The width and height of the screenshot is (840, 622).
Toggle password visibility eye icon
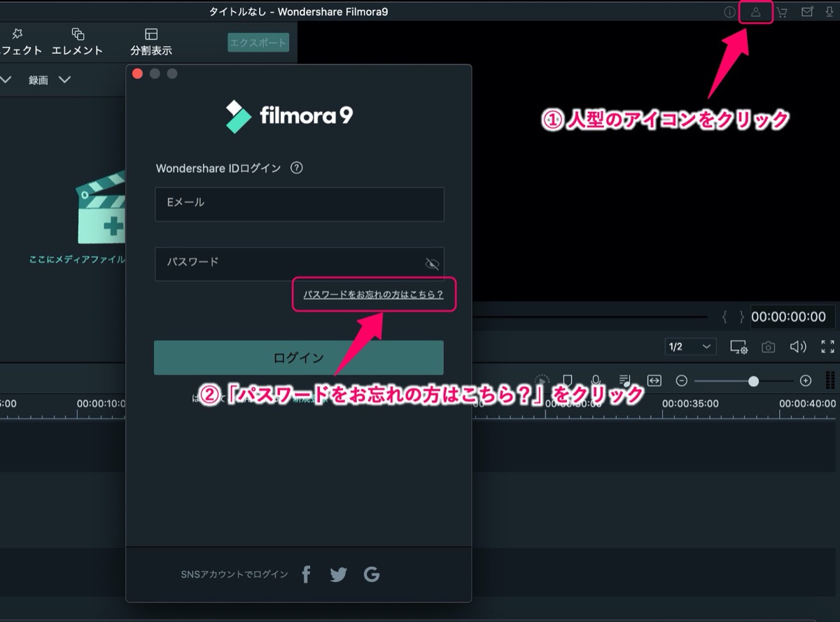click(x=432, y=264)
